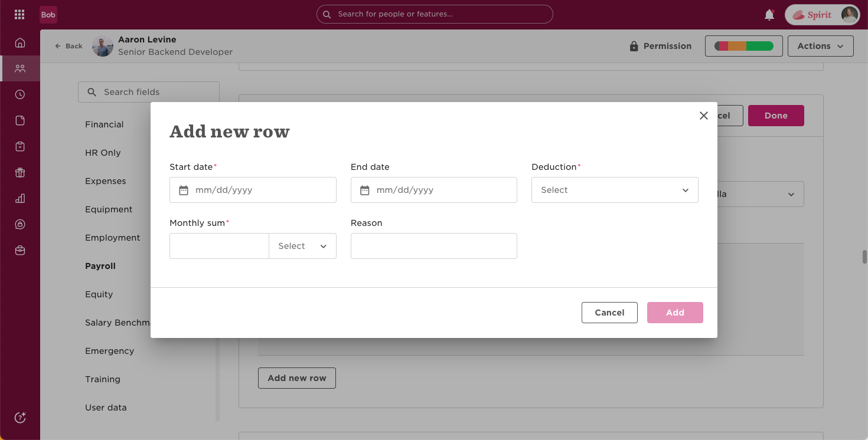Click the Reason text field
The height and width of the screenshot is (440, 868).
[434, 246]
